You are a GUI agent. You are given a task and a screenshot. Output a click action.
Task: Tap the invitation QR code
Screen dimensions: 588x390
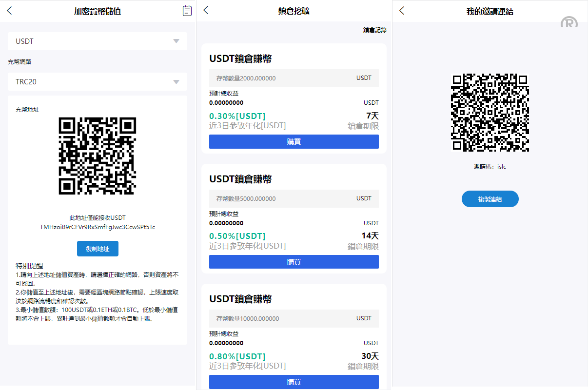point(490,113)
